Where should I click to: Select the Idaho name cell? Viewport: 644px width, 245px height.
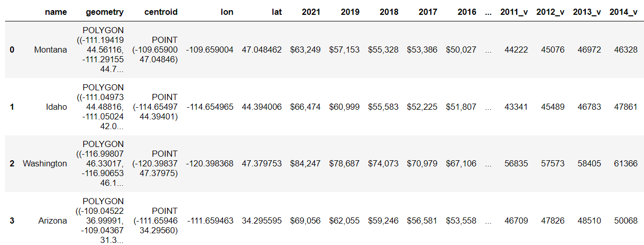click(57, 107)
